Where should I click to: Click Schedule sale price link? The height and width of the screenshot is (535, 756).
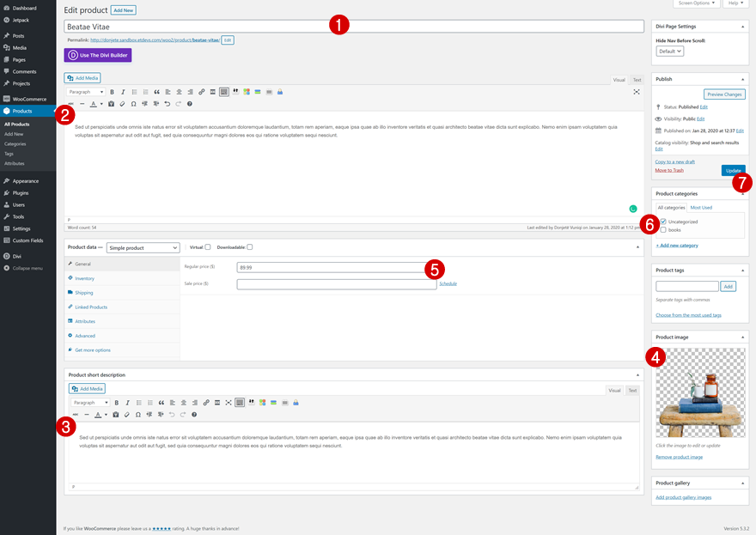[448, 284]
